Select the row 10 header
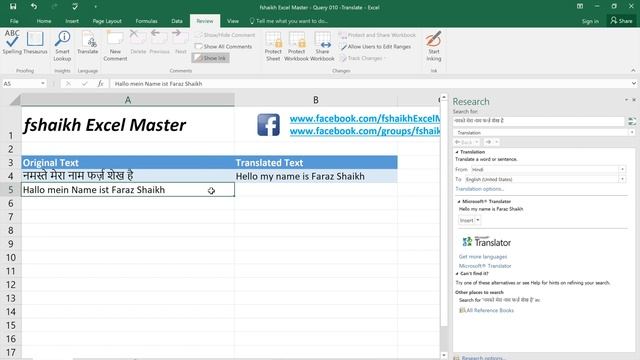The width and height of the screenshot is (640, 360). click(x=11, y=258)
